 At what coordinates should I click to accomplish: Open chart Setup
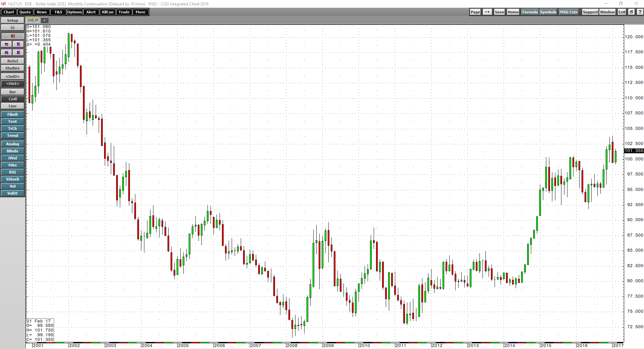tap(12, 20)
